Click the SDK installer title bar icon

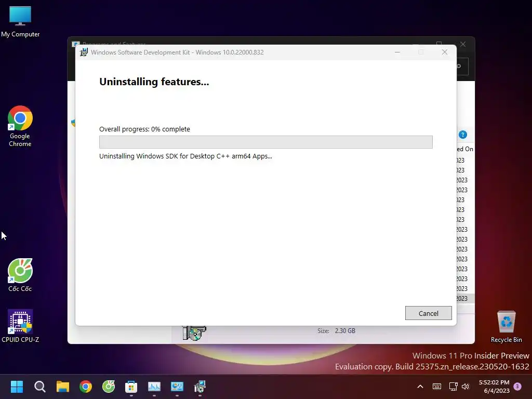(x=84, y=52)
